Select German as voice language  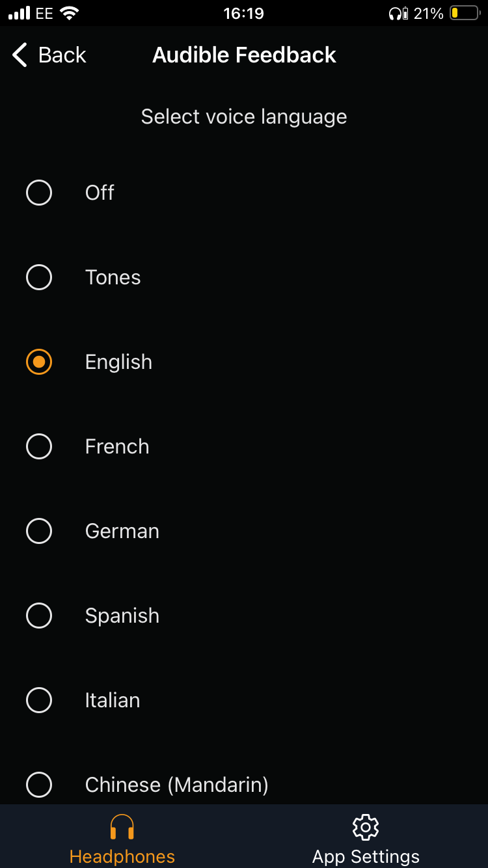pos(39,531)
